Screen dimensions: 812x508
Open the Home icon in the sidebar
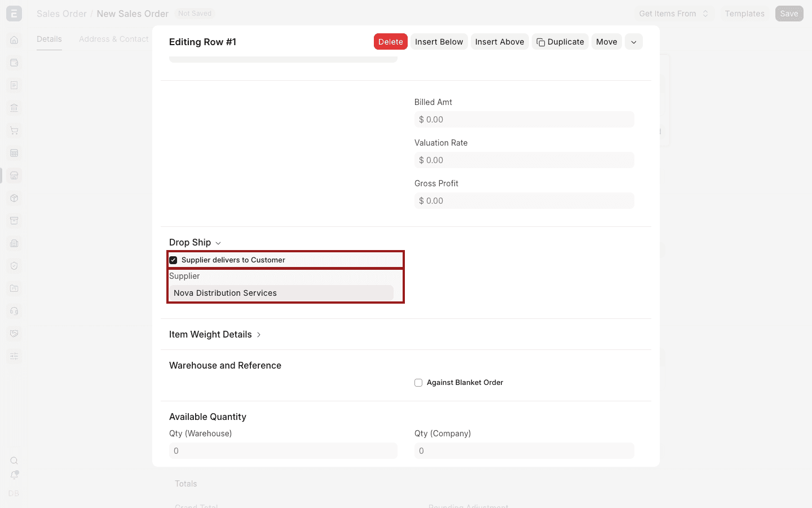(x=14, y=40)
